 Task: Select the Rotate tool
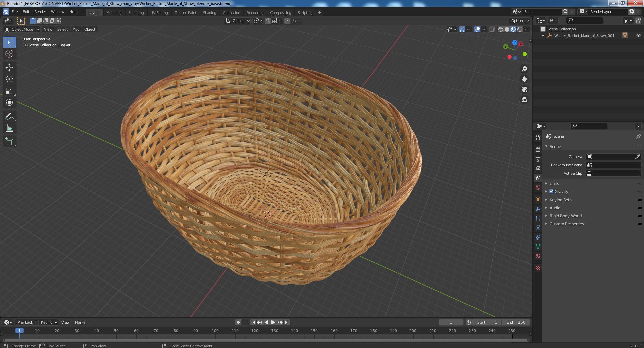point(9,79)
